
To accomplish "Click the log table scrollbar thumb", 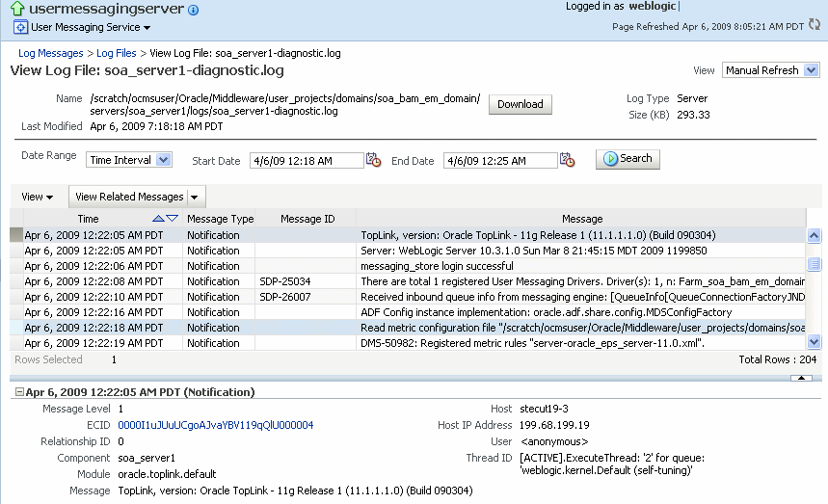I will pos(814,263).
